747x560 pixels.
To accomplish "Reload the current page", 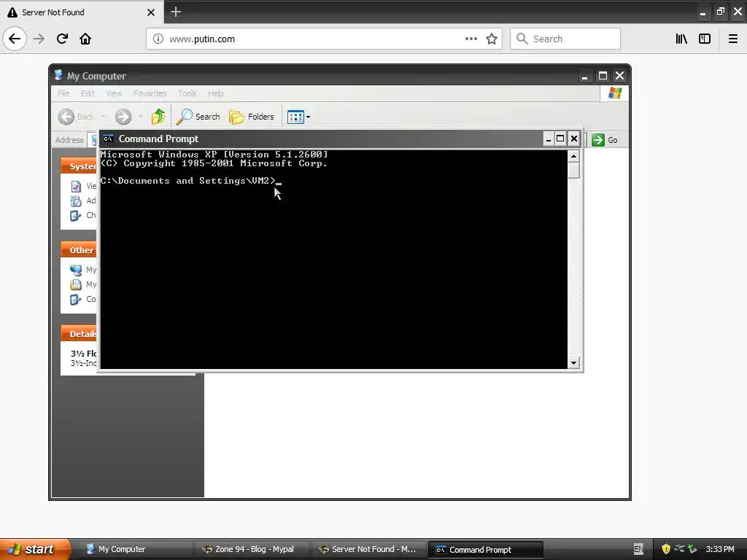I will [62, 39].
